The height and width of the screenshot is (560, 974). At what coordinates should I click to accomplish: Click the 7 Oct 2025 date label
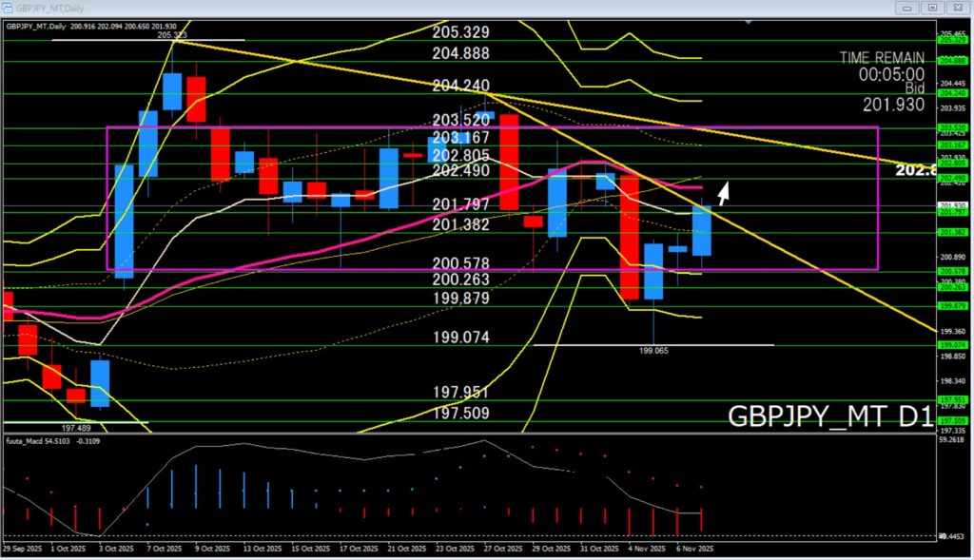point(166,549)
